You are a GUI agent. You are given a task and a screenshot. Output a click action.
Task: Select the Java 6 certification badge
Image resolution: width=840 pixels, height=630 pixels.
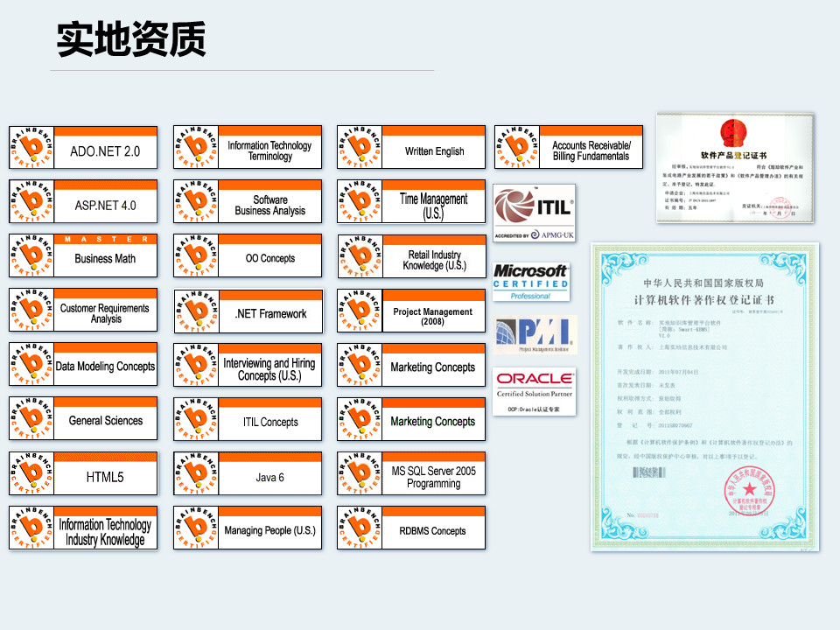[248, 473]
